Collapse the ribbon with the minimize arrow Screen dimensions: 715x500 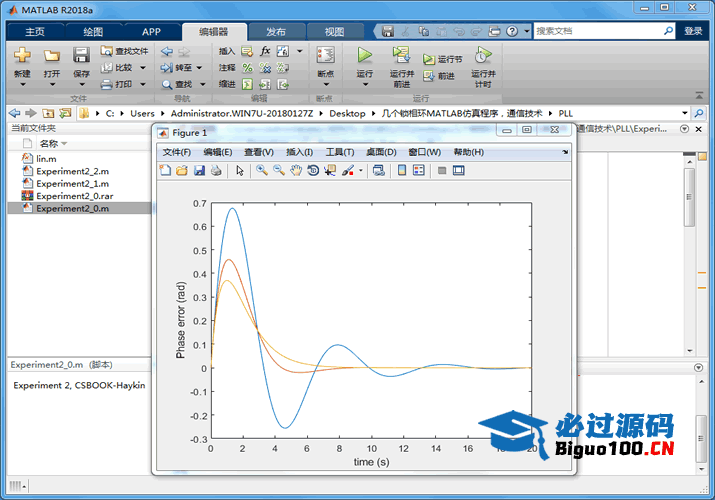699,96
